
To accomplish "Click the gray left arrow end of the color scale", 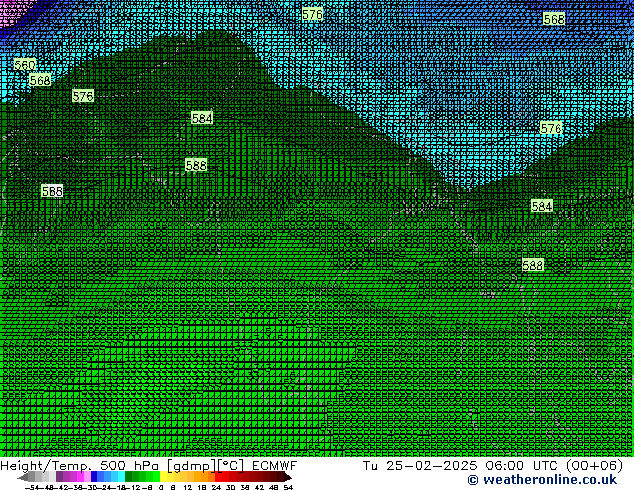I will 23,477.
